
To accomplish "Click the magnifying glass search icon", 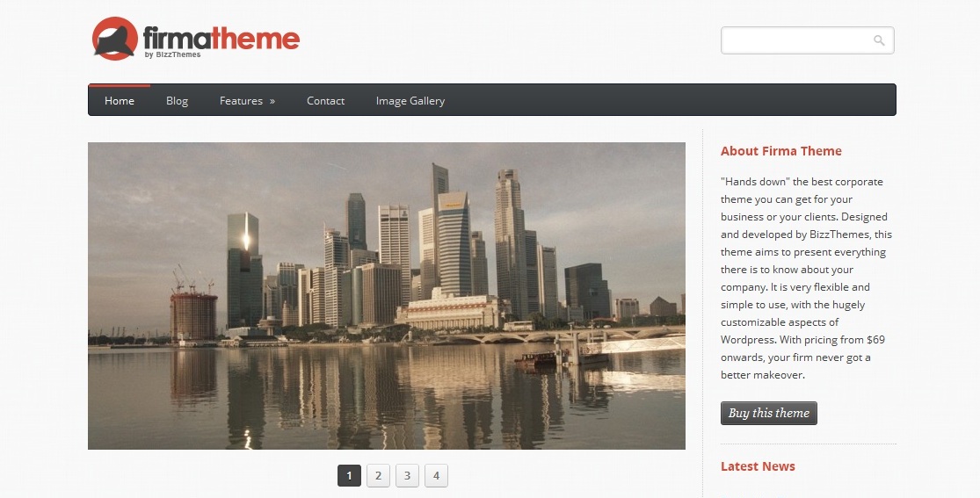I will (x=879, y=40).
